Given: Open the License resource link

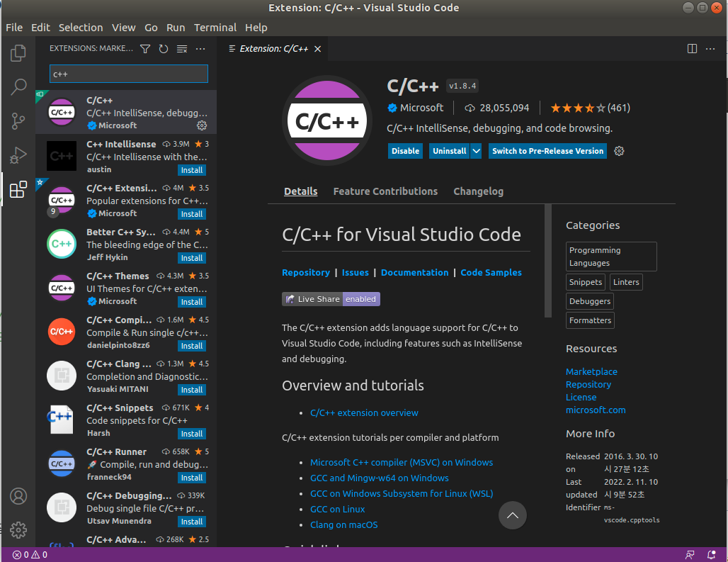Looking at the screenshot, I should (581, 397).
